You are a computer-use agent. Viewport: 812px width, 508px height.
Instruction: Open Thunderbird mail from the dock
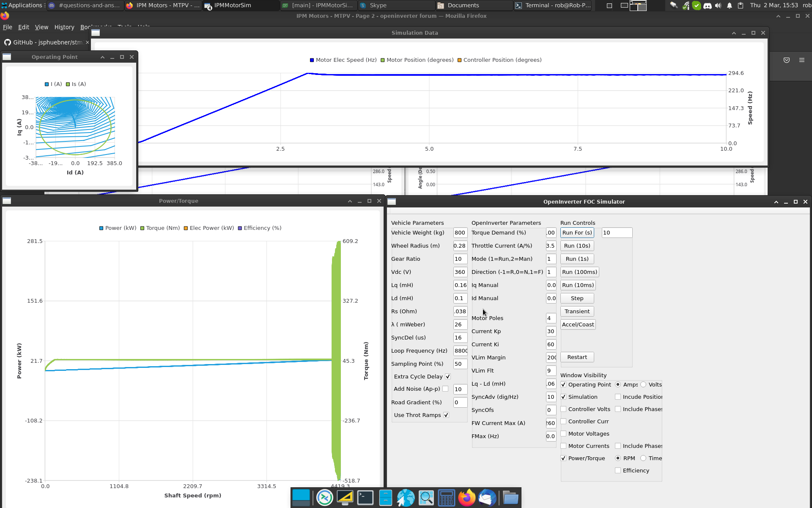pos(487,498)
